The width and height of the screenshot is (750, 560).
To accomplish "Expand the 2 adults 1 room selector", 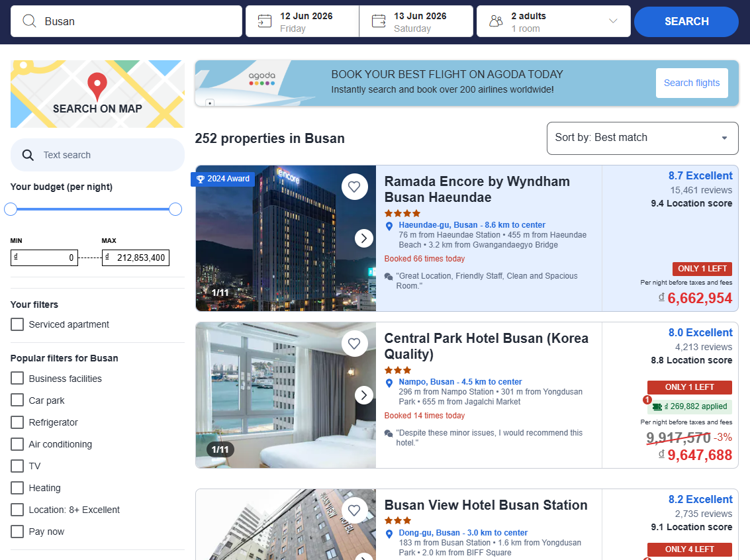I will [552, 21].
